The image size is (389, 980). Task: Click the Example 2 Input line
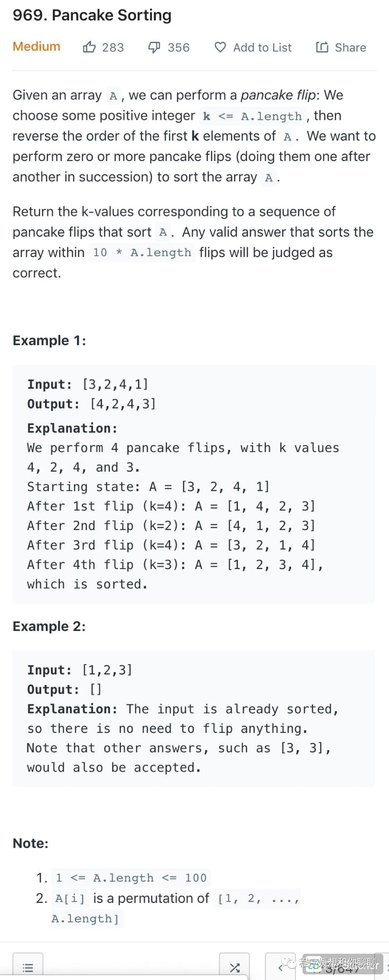tap(80, 670)
